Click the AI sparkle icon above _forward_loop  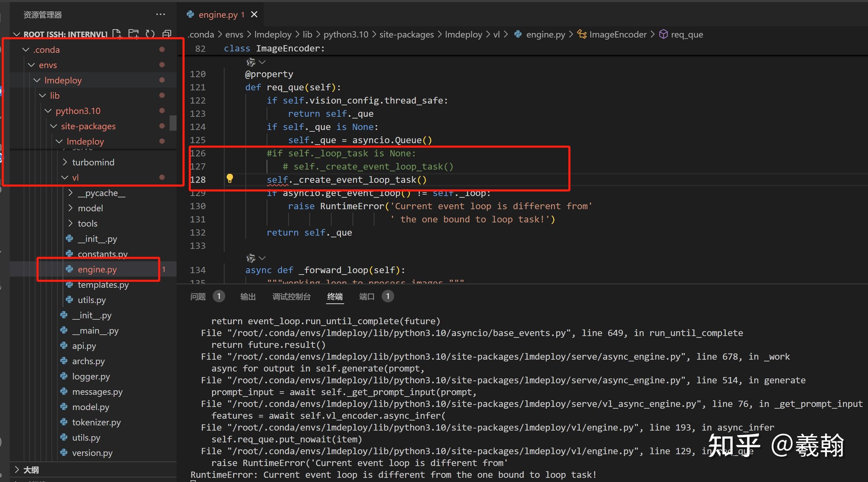(x=251, y=258)
